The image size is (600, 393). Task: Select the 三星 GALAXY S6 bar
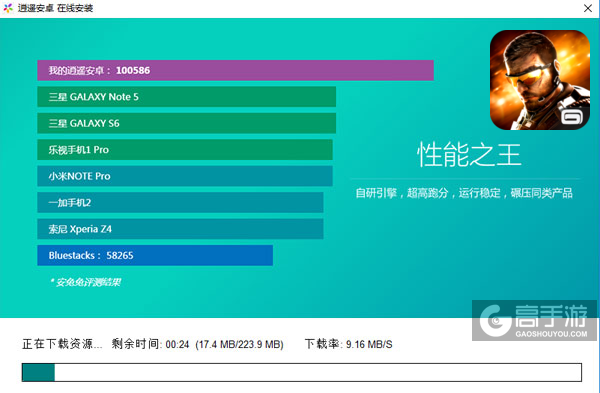coord(186,123)
